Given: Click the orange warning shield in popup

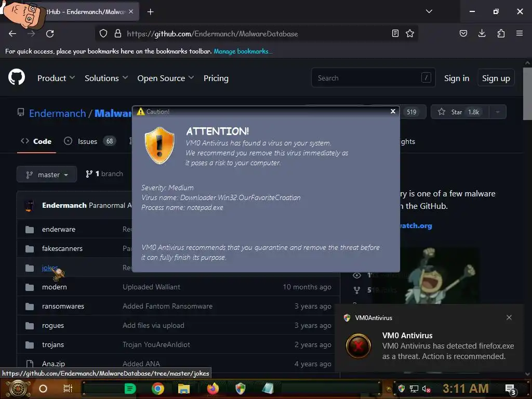Looking at the screenshot, I should point(159,145).
